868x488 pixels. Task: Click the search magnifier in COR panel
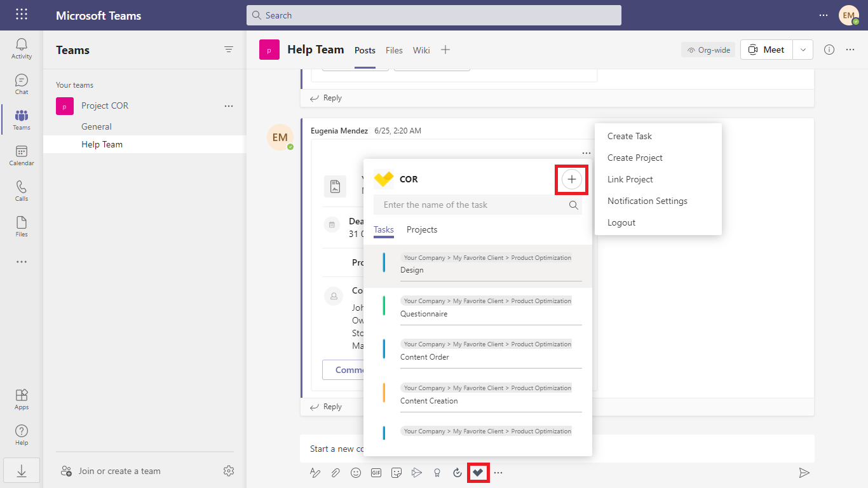pos(574,205)
